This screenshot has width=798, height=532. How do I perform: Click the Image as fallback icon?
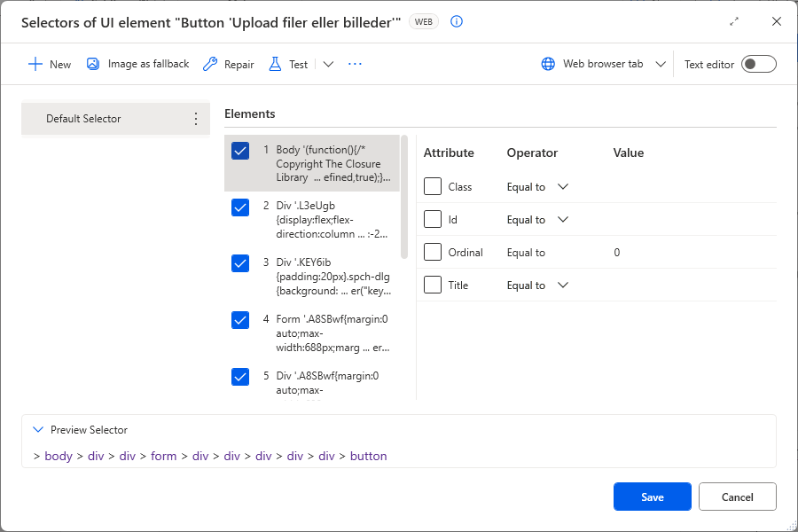[x=92, y=64]
